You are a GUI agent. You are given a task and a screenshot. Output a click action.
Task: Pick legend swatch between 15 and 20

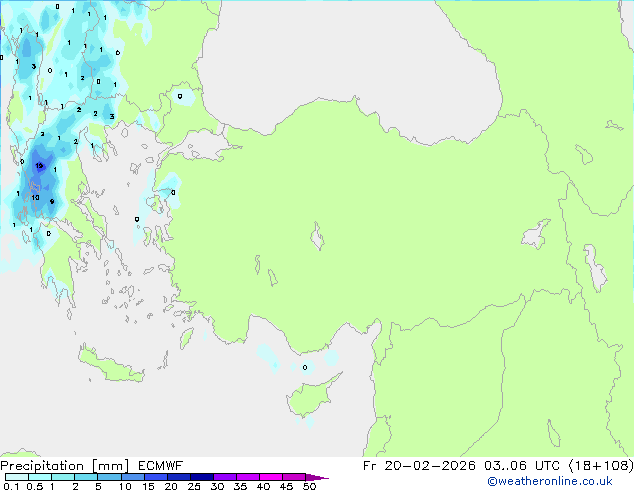coord(155,477)
